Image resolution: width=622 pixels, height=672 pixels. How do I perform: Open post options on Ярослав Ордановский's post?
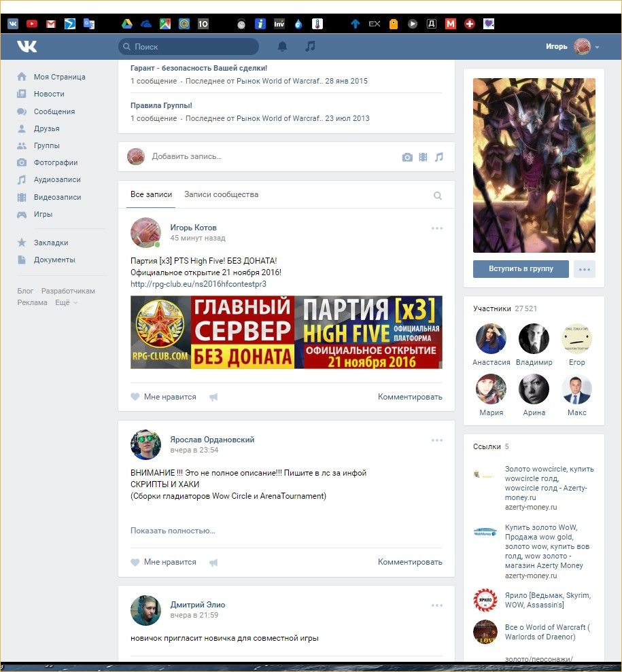(437, 440)
